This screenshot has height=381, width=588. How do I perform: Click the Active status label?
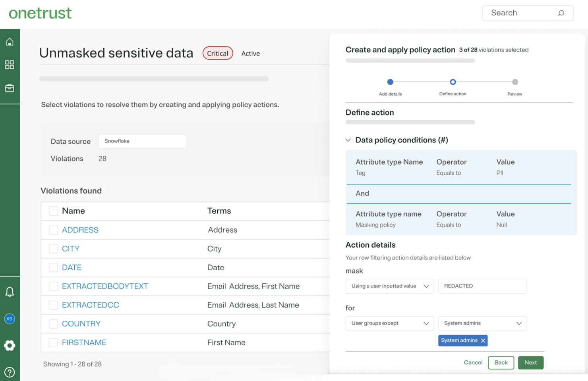click(251, 54)
